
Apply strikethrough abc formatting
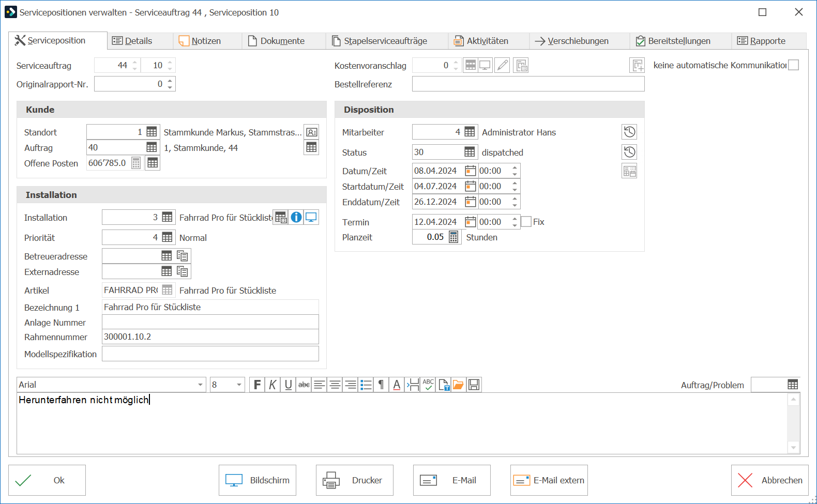(304, 385)
